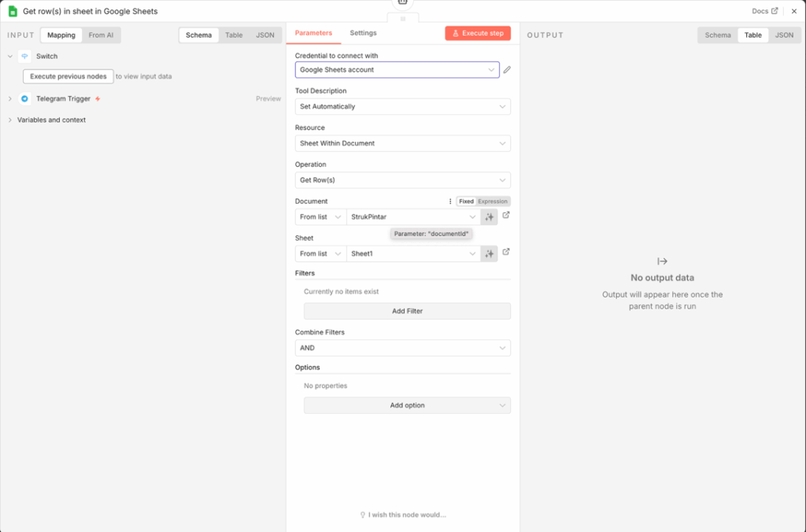
Task: Open Sheet1 via external link icon
Action: pyautogui.click(x=506, y=253)
